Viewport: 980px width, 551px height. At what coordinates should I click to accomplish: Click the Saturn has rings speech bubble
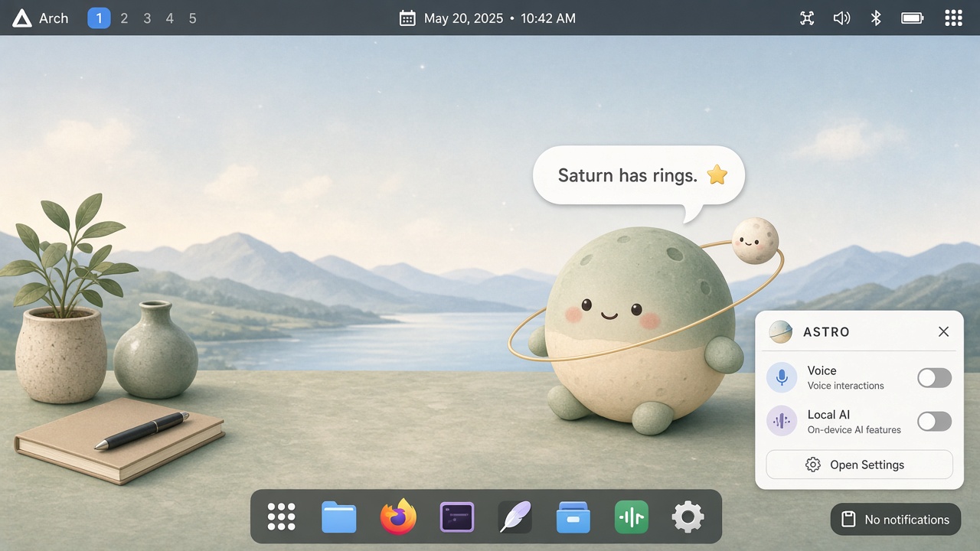pyautogui.click(x=639, y=176)
